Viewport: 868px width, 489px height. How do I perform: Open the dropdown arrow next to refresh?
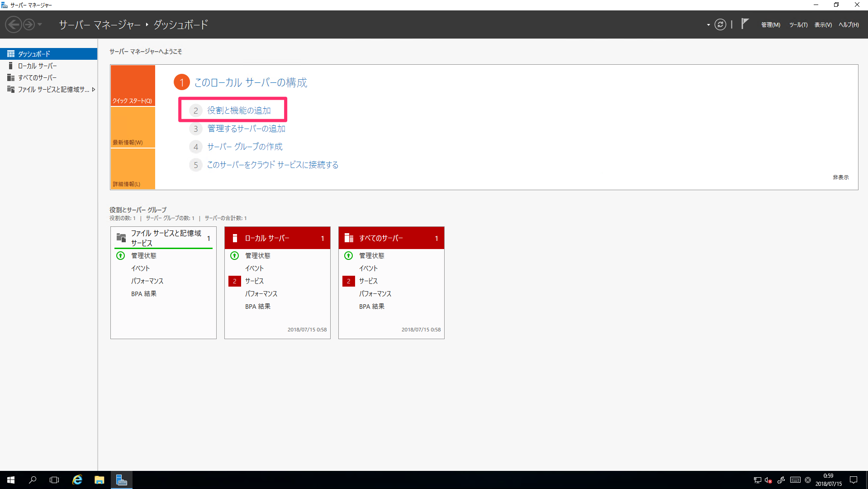coord(707,25)
